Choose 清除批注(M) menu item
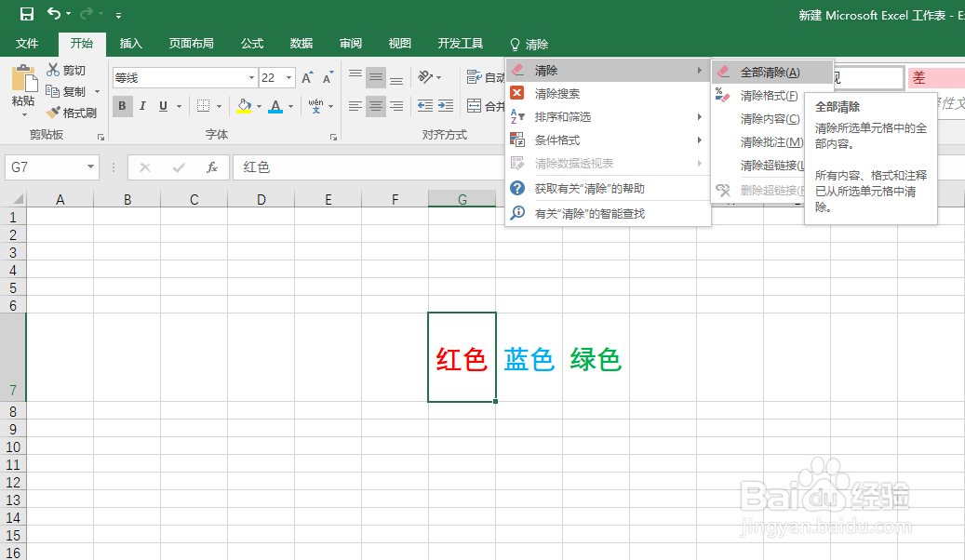The image size is (965, 560). 771,142
